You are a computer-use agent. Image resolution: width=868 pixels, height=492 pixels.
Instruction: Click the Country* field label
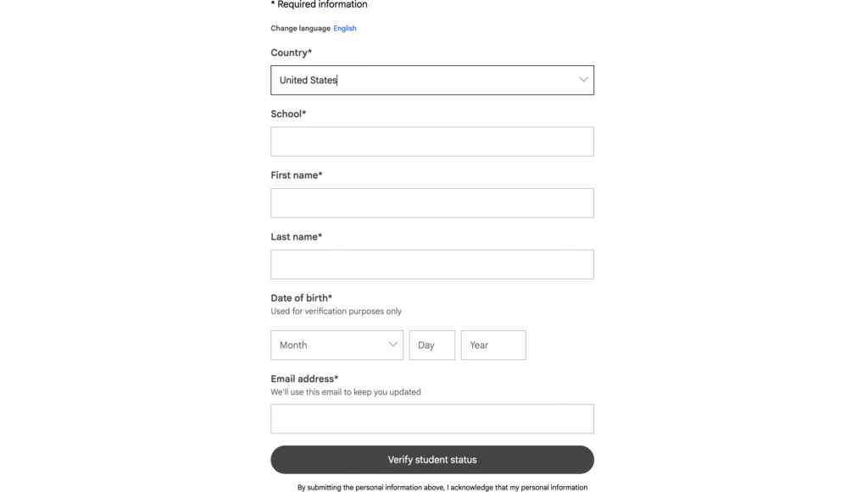pyautogui.click(x=291, y=53)
